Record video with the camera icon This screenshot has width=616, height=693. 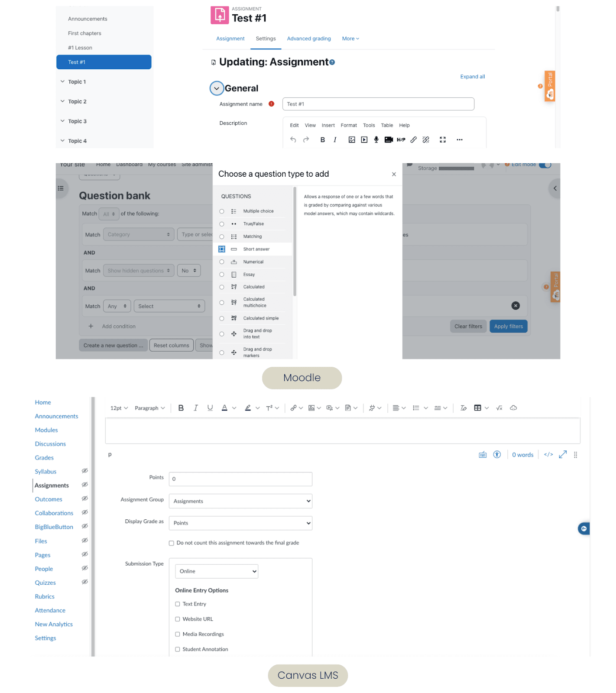point(389,139)
